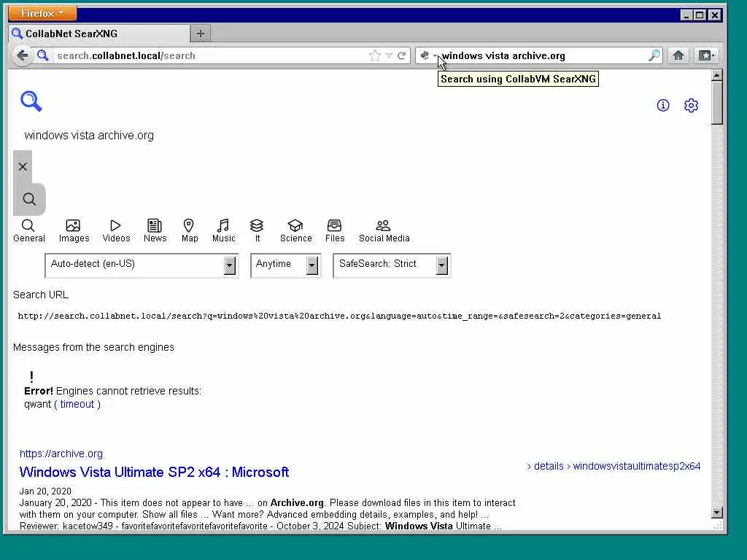Viewport: 747px width, 560px height.
Task: Click the scrollbar down arrow
Action: [716, 513]
